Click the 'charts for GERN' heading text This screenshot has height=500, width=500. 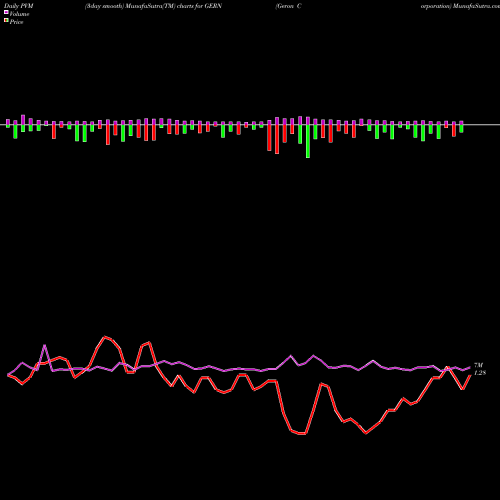(199, 6)
